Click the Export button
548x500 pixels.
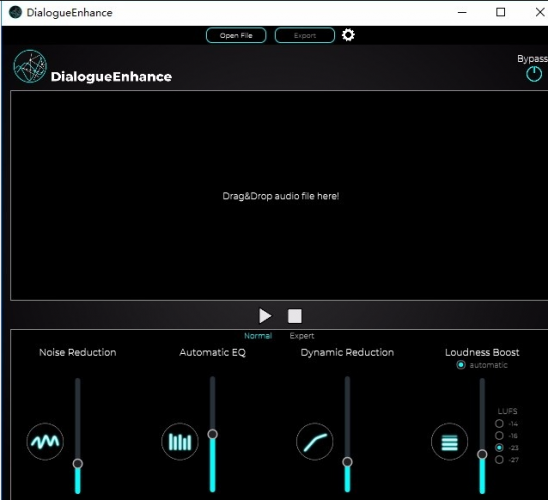point(305,35)
